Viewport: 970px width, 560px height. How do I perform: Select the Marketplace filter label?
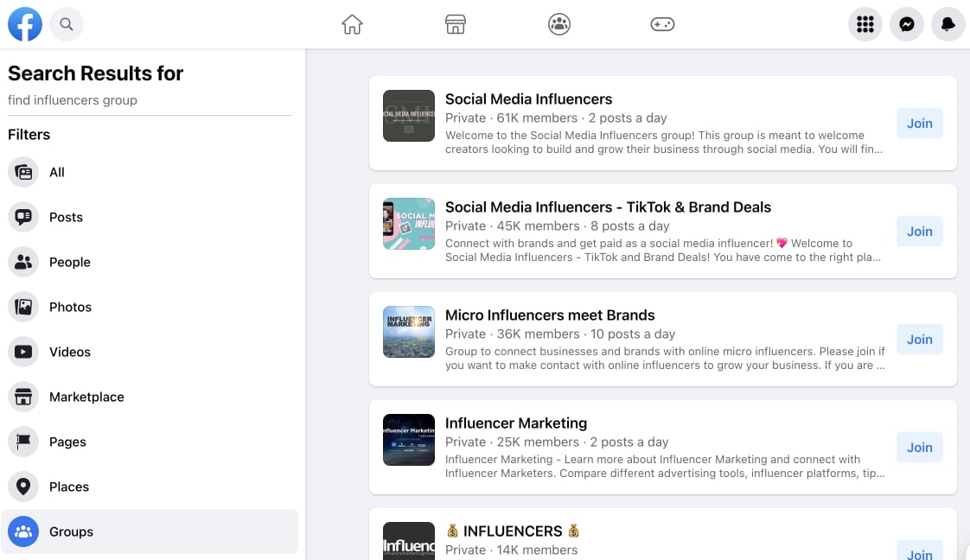pyautogui.click(x=86, y=398)
